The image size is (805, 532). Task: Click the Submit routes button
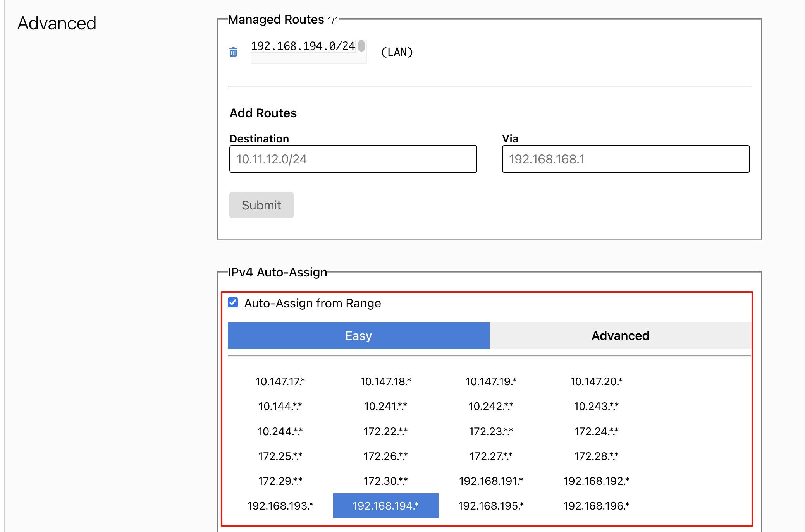(x=261, y=205)
